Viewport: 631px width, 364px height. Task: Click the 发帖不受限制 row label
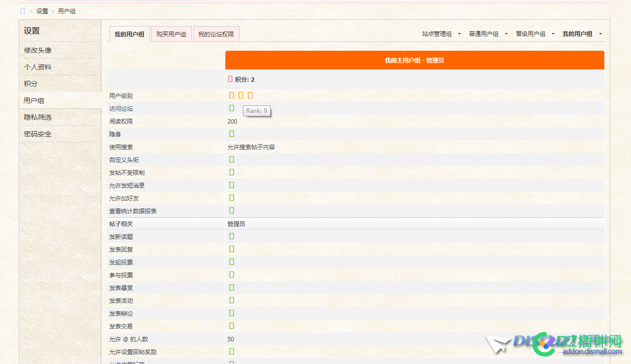127,172
